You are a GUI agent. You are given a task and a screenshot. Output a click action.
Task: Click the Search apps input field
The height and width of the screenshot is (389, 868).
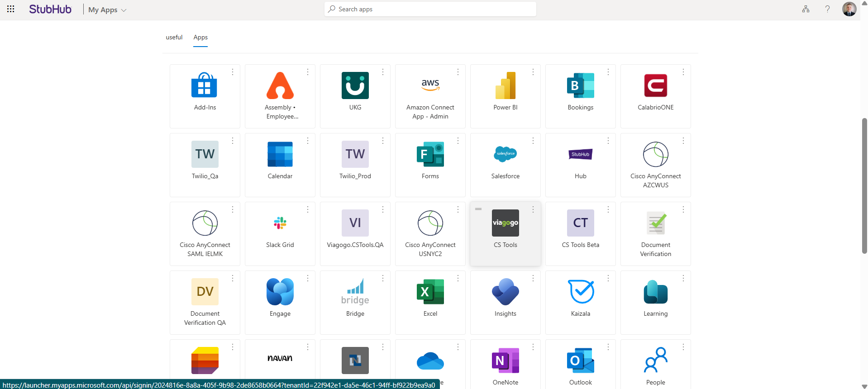click(430, 9)
